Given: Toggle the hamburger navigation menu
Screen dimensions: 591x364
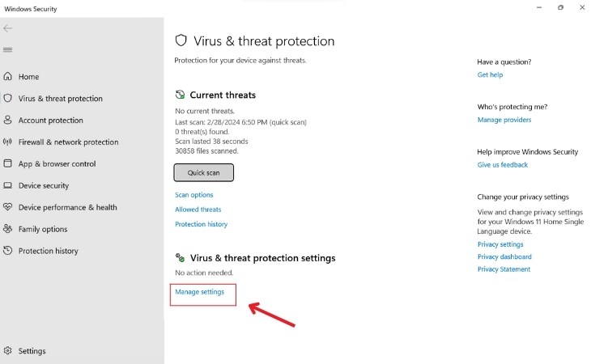Looking at the screenshot, I should pos(8,50).
